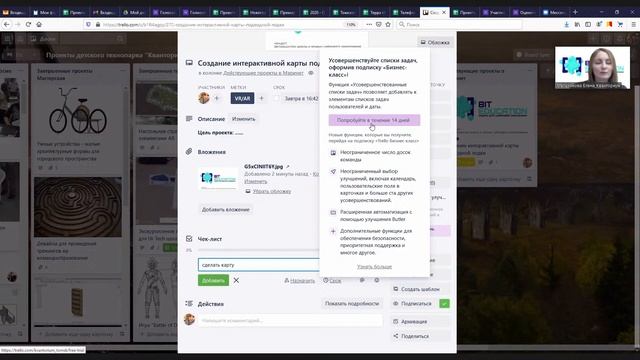Image resolution: width=640 pixels, height=360 pixels.
Task: Open the downloads arrow in toolbar
Action: (x=566, y=24)
